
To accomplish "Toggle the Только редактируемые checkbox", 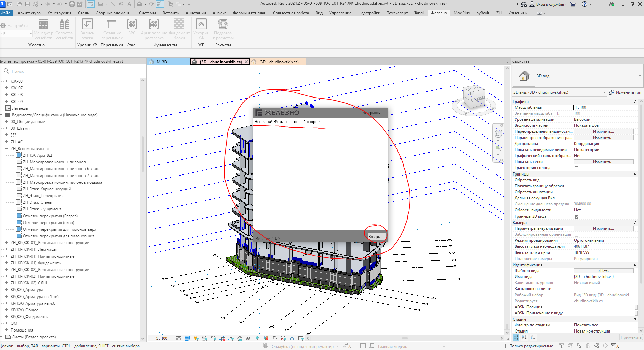I will 507,346.
